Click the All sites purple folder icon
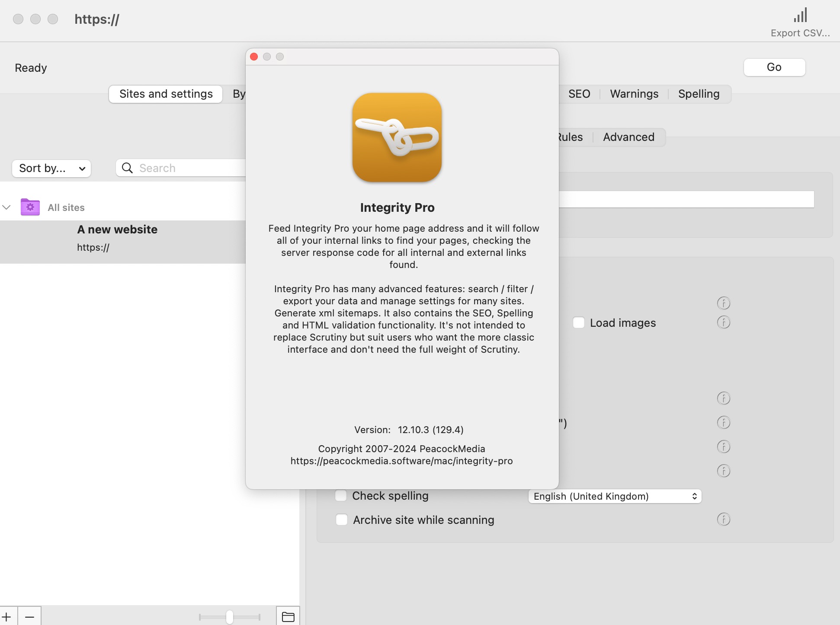The image size is (840, 625). (x=30, y=207)
